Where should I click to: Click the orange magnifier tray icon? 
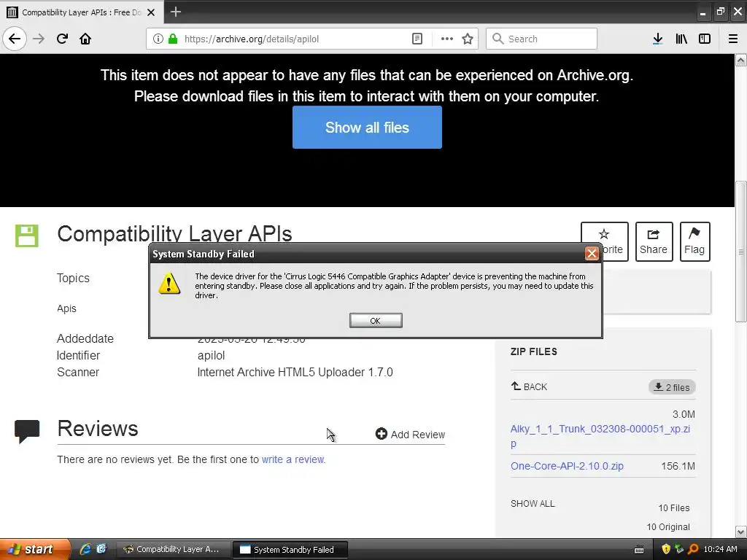point(693,549)
